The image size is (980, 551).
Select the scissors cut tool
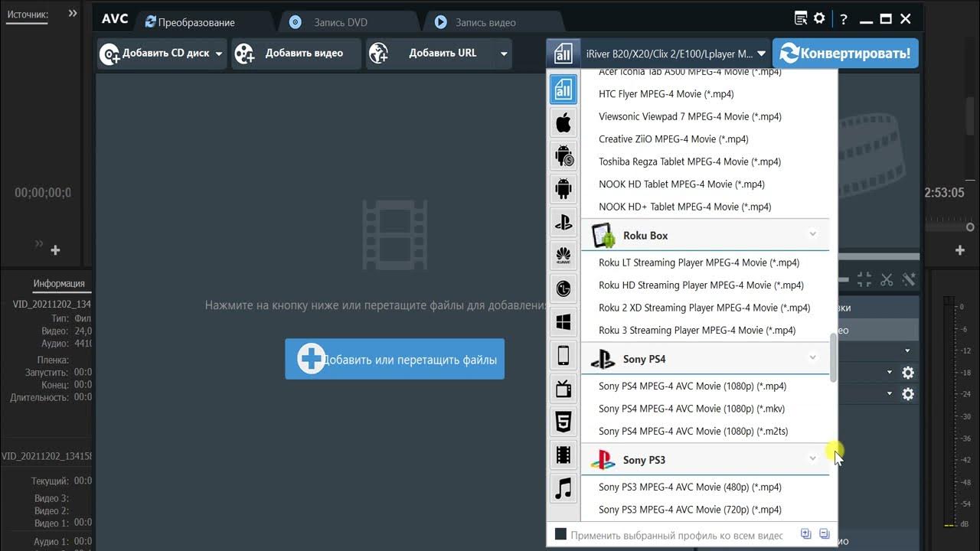pos(887,279)
